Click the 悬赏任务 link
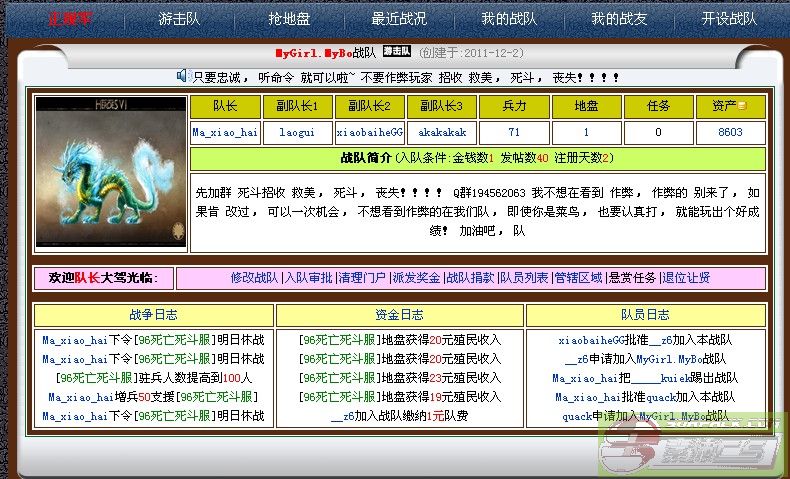Image resolution: width=790 pixels, height=479 pixels. [632, 278]
